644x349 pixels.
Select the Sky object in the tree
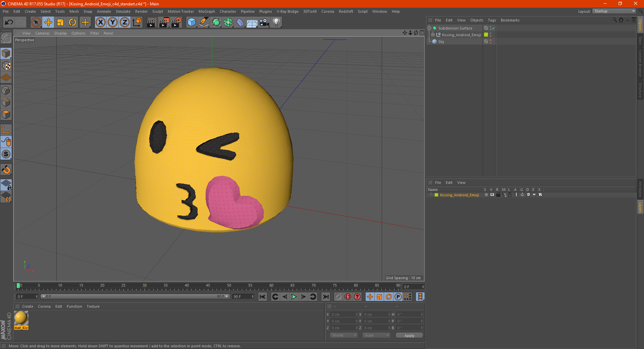[441, 42]
